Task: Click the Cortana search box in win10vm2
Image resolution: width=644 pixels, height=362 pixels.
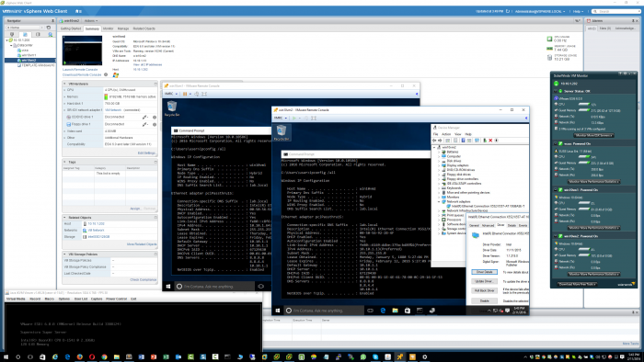Action: (323, 311)
